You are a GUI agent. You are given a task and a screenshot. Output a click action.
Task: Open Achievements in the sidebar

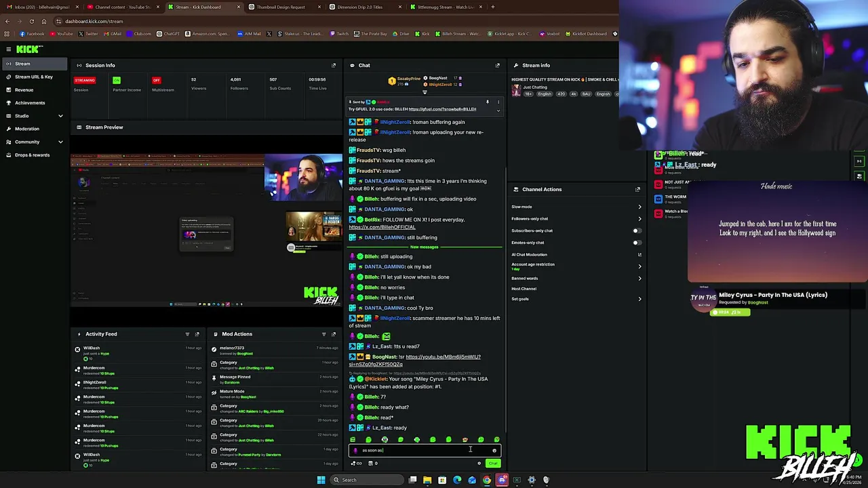pyautogui.click(x=34, y=102)
